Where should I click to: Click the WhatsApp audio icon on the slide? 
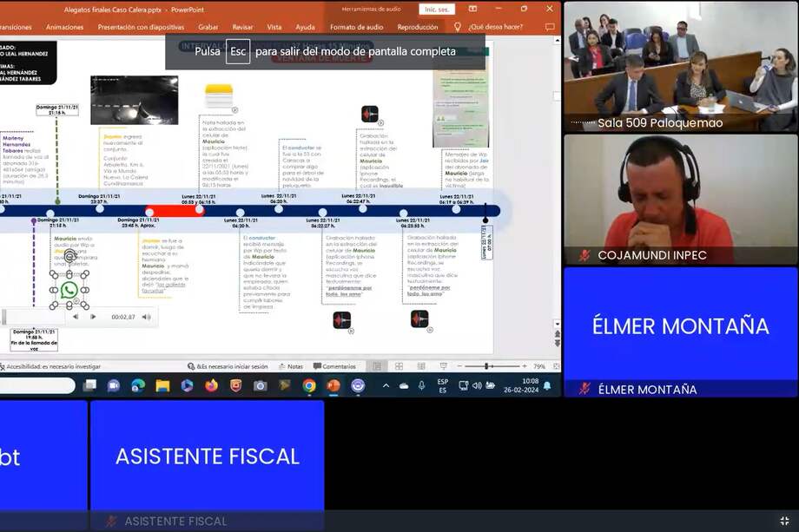pos(69,290)
